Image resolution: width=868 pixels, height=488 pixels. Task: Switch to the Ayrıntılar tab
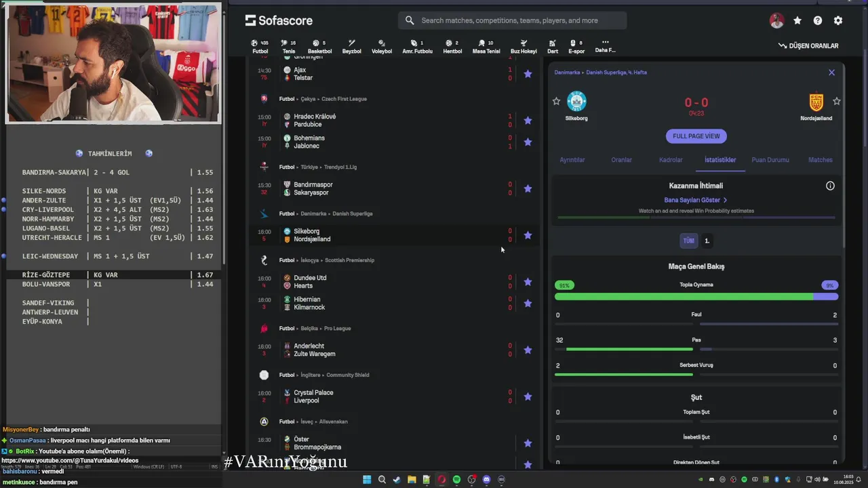click(572, 160)
